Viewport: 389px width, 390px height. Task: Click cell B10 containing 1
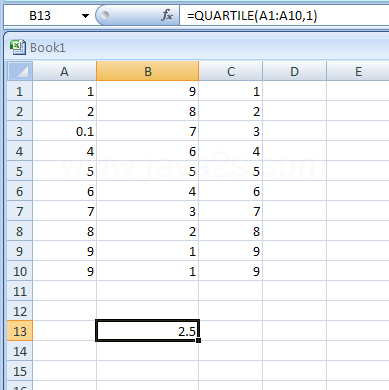point(148,271)
